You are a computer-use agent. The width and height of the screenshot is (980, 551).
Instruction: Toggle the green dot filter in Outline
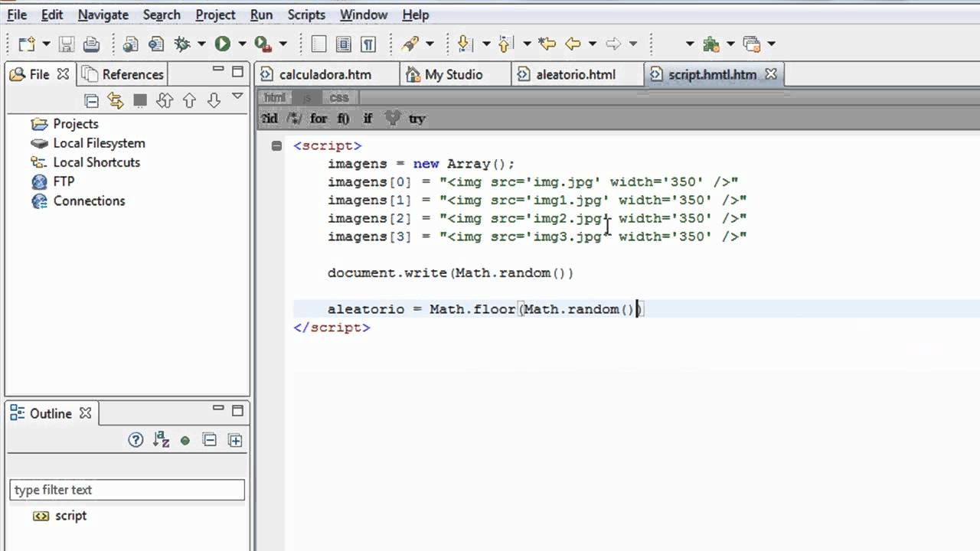pos(185,441)
